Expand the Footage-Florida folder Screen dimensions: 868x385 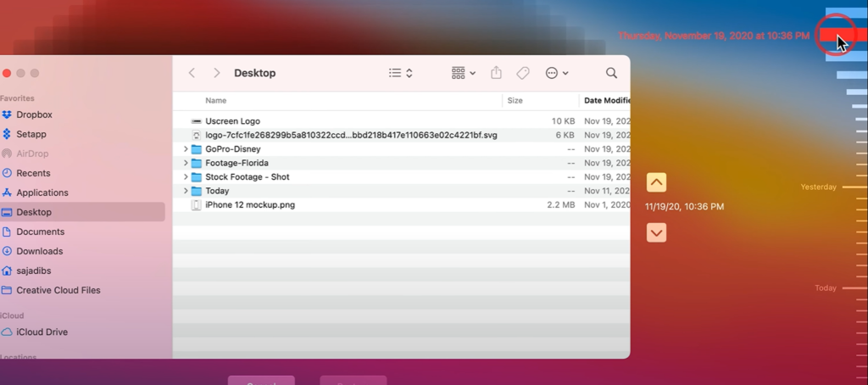tap(186, 163)
